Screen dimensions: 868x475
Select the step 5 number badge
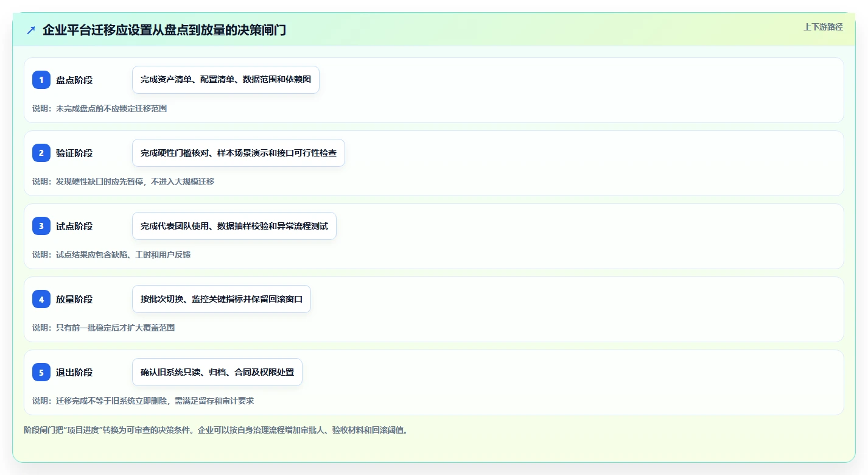(x=41, y=372)
